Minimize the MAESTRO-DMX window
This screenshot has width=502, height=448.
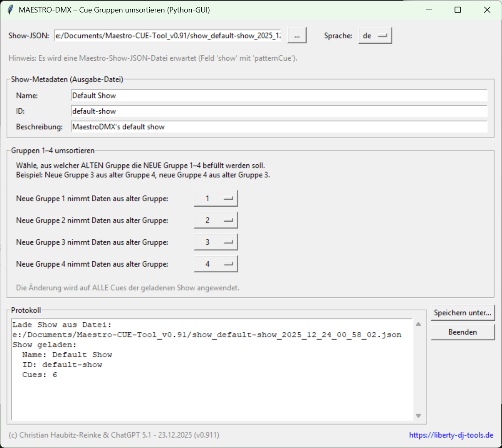click(428, 10)
